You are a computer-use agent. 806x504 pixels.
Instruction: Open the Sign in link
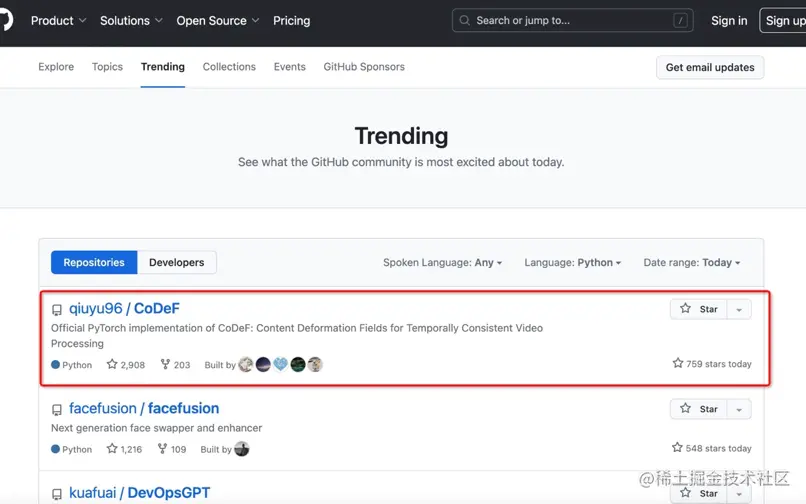tap(729, 21)
